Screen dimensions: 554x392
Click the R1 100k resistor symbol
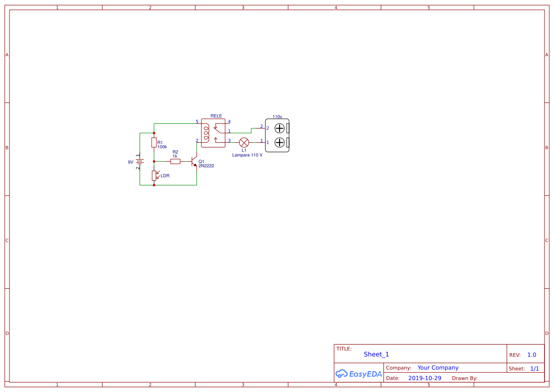pos(154,142)
